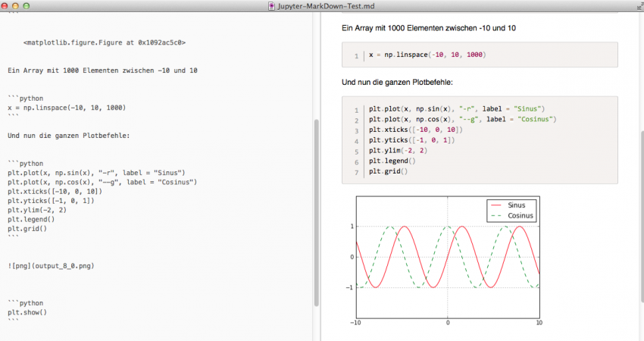Click the plt.grid() line in the editor
The image size is (644, 341).
pyautogui.click(x=27, y=229)
